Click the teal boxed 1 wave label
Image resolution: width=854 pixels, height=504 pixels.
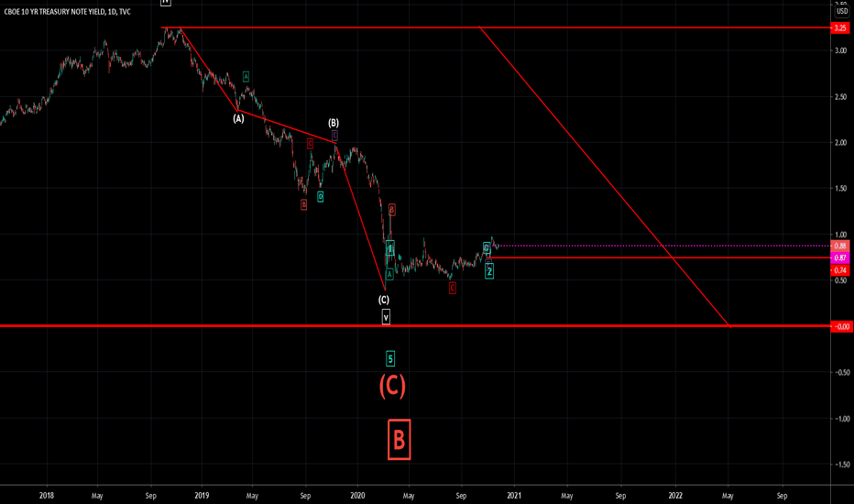tap(390, 248)
